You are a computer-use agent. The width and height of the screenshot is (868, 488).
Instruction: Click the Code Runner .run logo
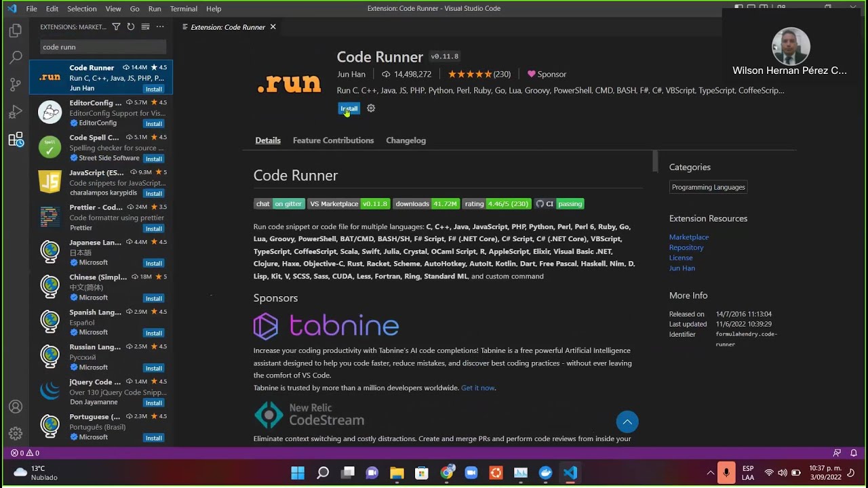289,83
